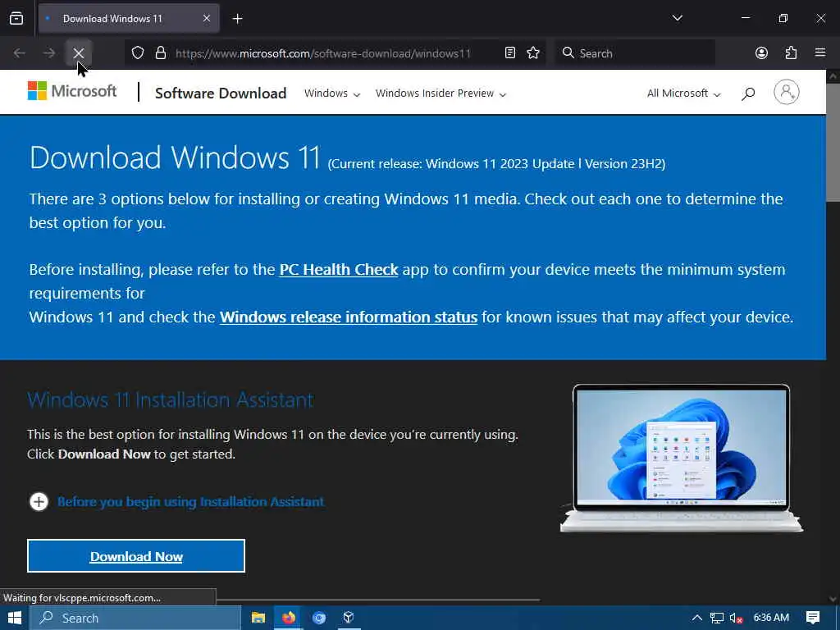This screenshot has width=840, height=630.
Task: Open the cube app taskbar icon
Action: pos(349,618)
